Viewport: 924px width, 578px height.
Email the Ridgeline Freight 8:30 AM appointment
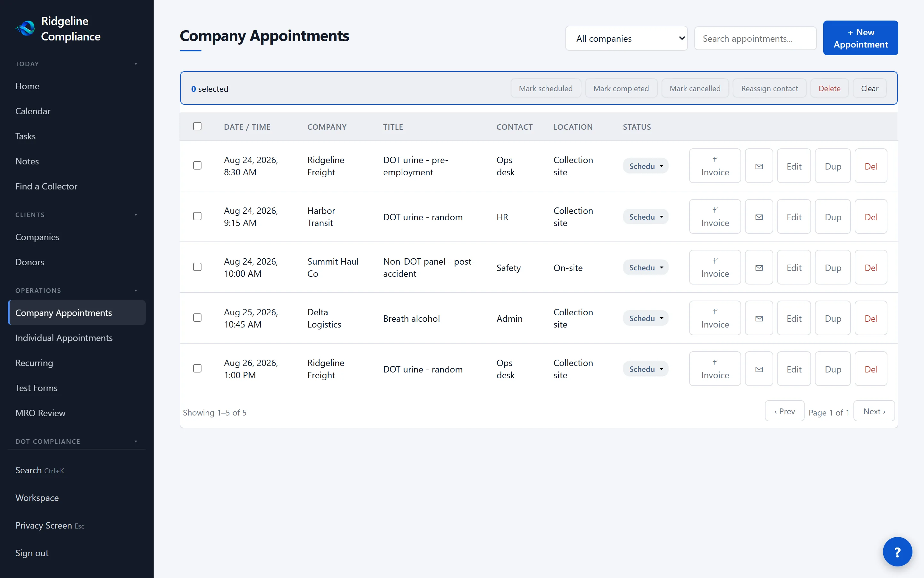click(759, 166)
